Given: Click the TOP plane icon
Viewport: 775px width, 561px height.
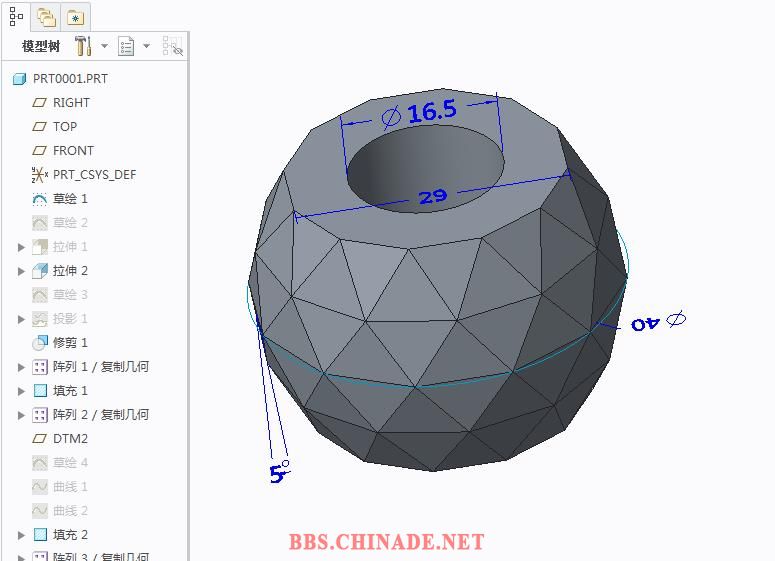Looking at the screenshot, I should 40,127.
